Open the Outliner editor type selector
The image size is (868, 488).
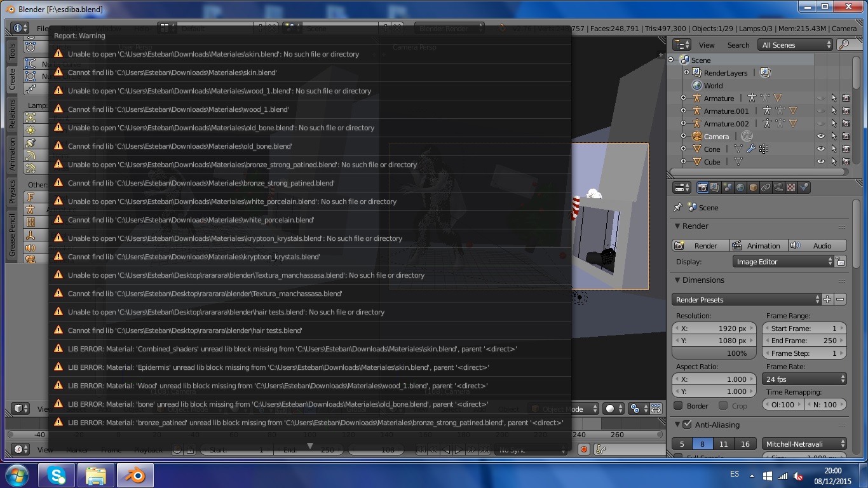click(x=682, y=44)
